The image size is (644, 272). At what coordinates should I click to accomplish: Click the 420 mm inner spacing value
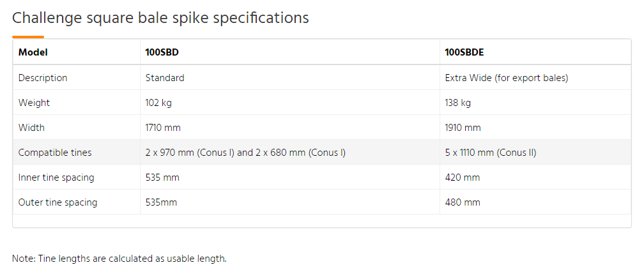(462, 178)
